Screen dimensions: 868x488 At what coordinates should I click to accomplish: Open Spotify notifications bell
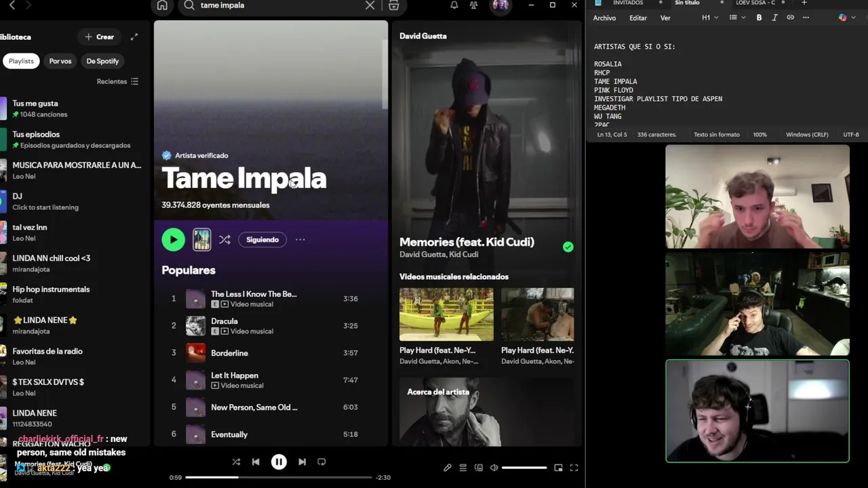pyautogui.click(x=454, y=5)
